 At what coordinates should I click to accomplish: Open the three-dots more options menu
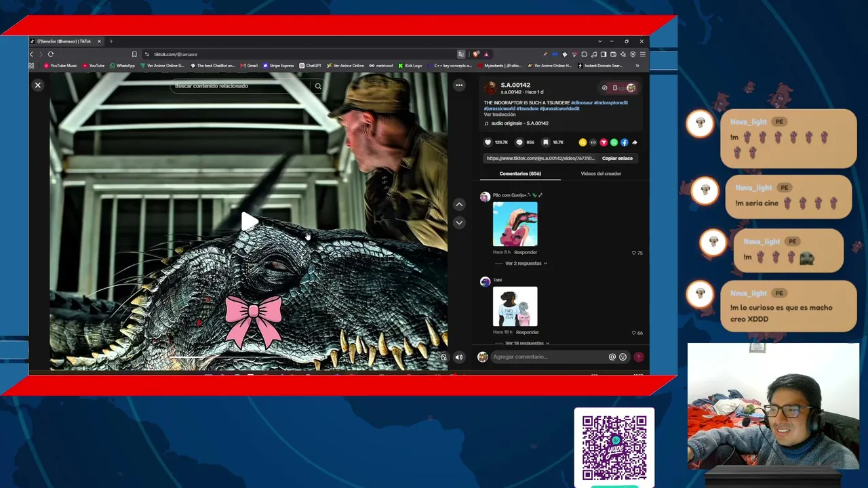pos(459,85)
